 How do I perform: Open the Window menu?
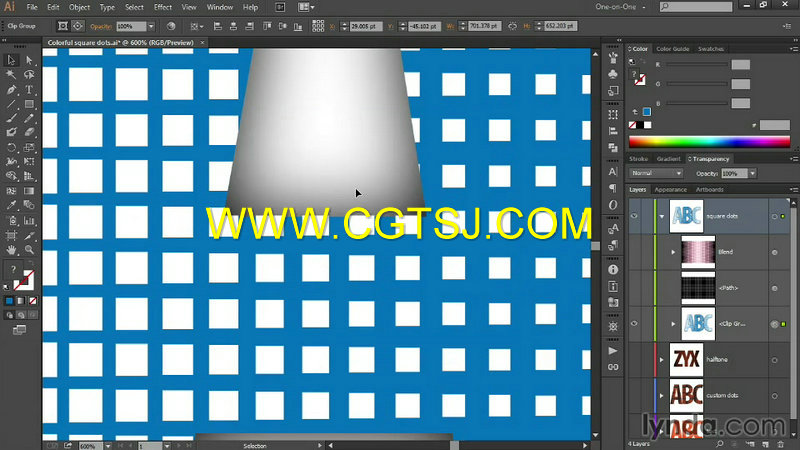(219, 7)
